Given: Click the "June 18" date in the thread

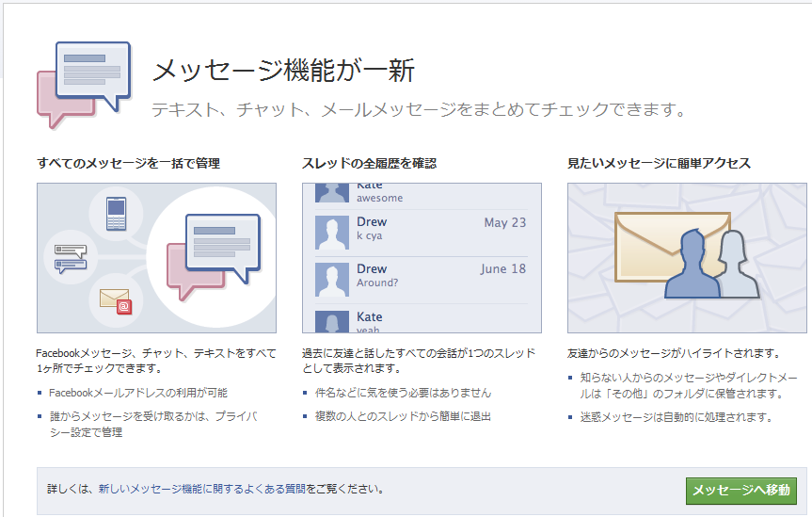Looking at the screenshot, I should pos(502,269).
